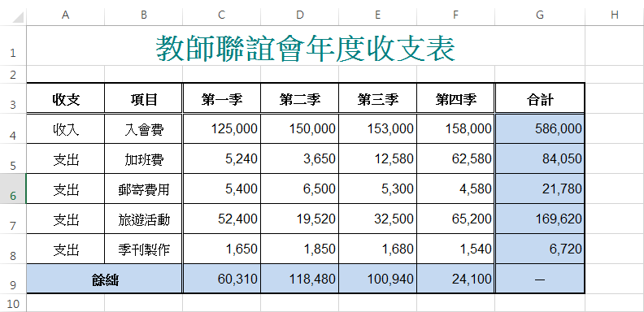The height and width of the screenshot is (312, 644).
Task: Click the 郵寄費用 cell
Action: pyautogui.click(x=144, y=188)
